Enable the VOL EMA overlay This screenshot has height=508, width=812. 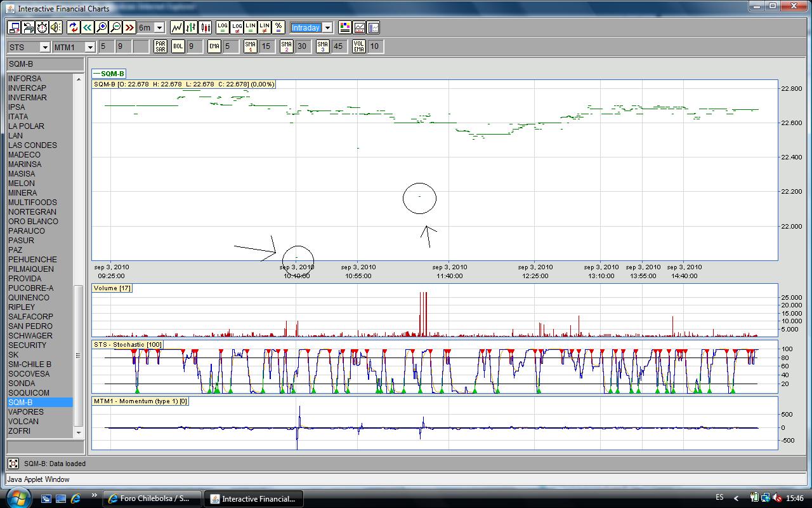tap(359, 46)
